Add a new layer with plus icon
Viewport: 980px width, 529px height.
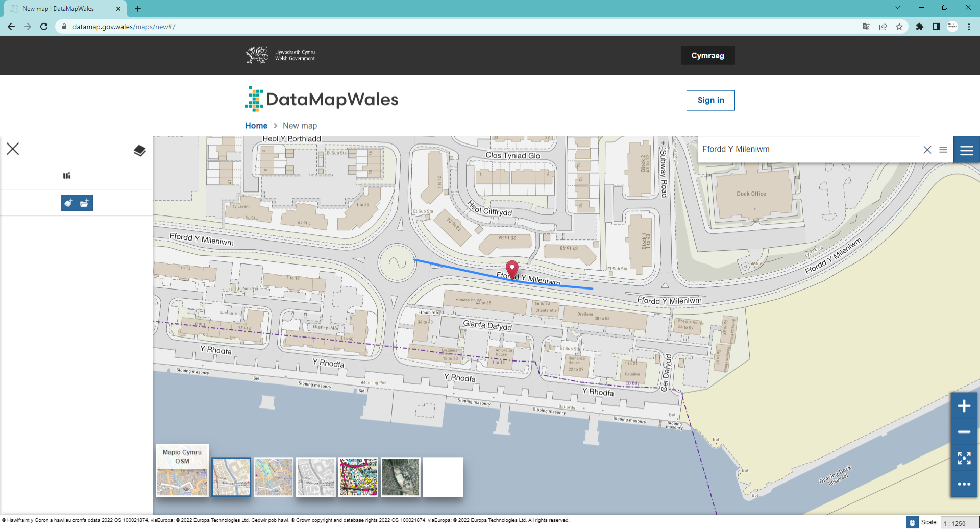(x=68, y=203)
